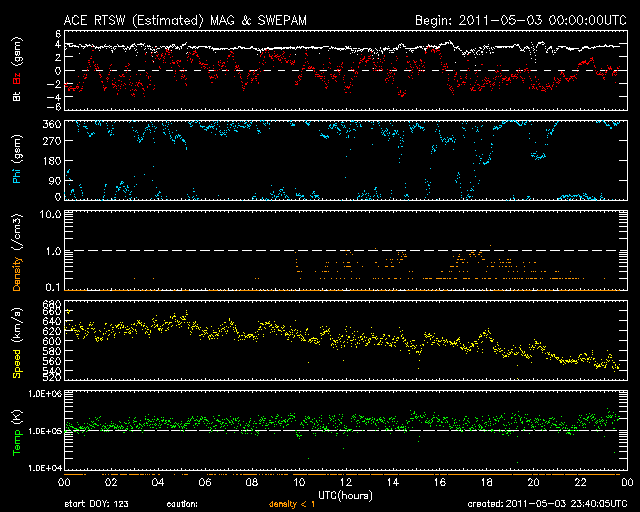Select the 22 hour tick on time axis
The image size is (640, 512).
[578, 482]
